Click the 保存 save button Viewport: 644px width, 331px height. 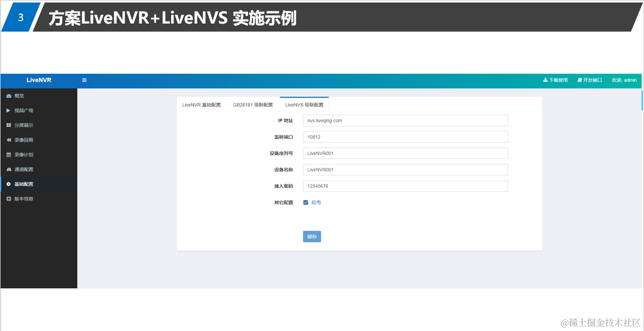click(x=312, y=237)
